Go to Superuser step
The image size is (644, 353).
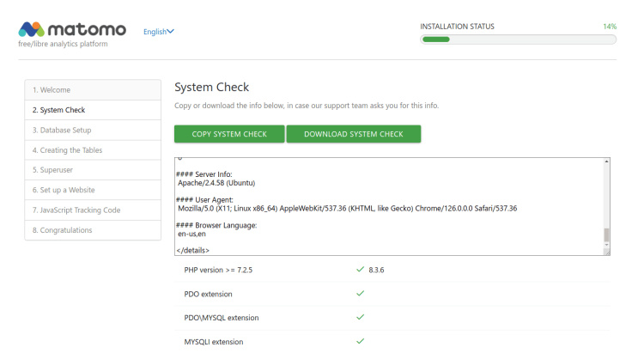tap(93, 170)
